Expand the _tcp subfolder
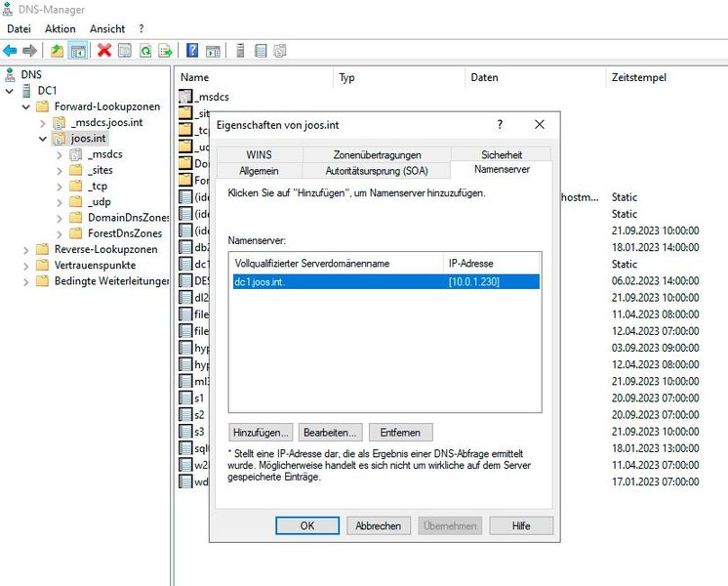Screen dimensions: 728x586 click(x=59, y=187)
